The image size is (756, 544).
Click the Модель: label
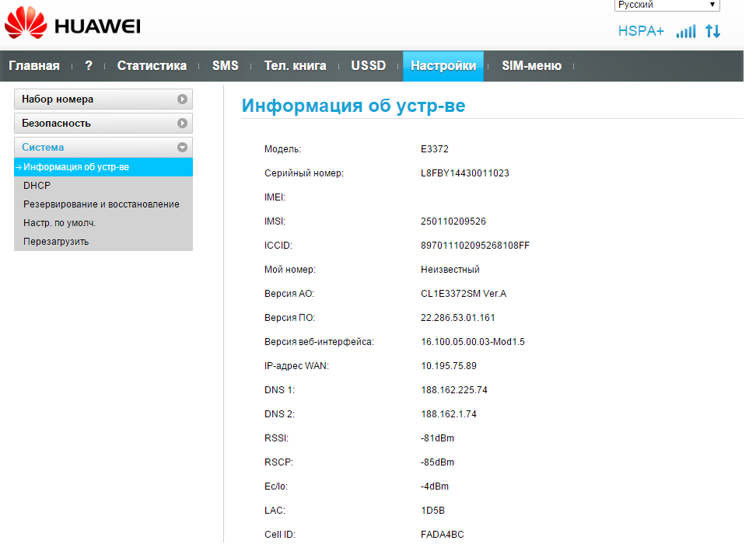tap(282, 149)
